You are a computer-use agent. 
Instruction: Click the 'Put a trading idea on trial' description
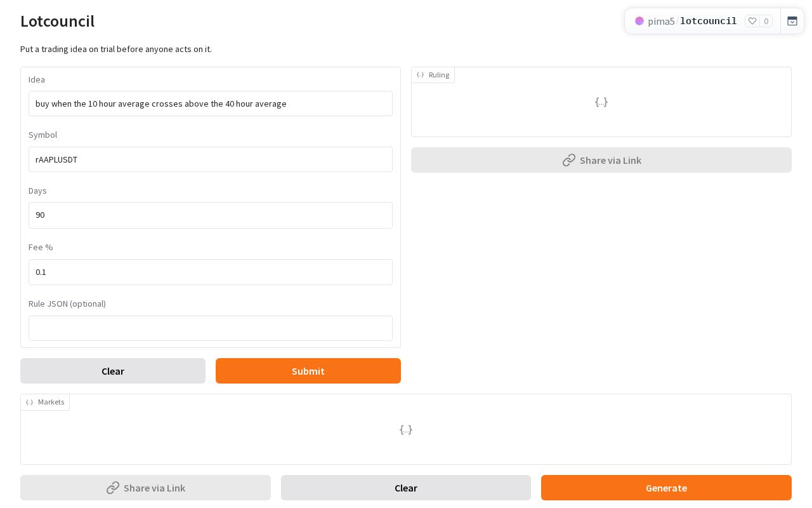(116, 49)
